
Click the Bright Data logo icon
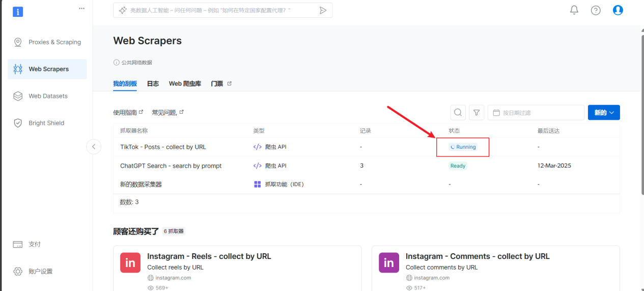[x=18, y=12]
